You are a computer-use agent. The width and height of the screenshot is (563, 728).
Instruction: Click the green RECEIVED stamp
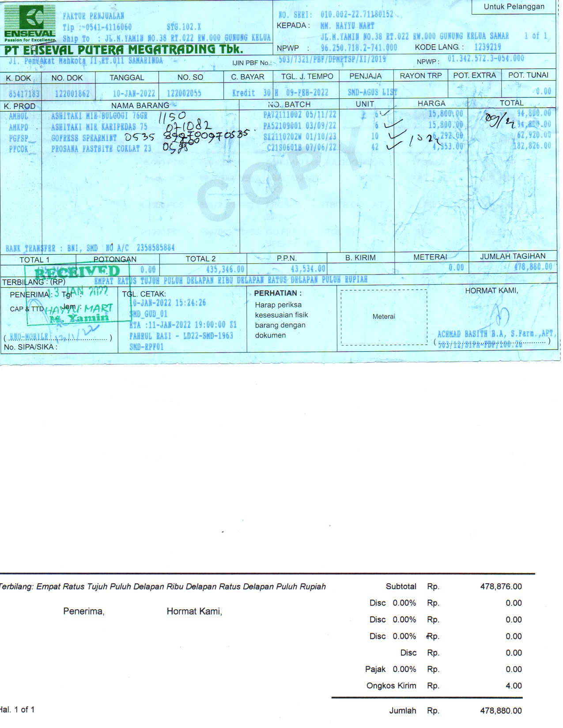point(77,272)
